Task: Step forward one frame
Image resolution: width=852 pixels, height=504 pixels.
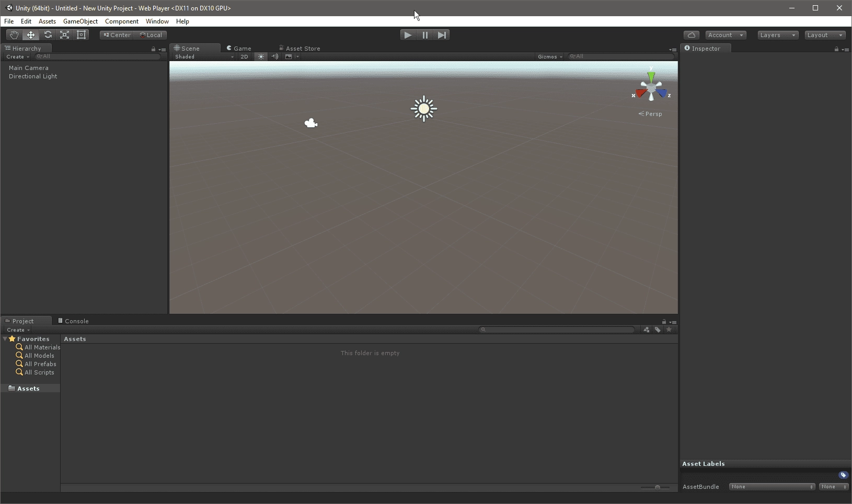Action: [442, 35]
